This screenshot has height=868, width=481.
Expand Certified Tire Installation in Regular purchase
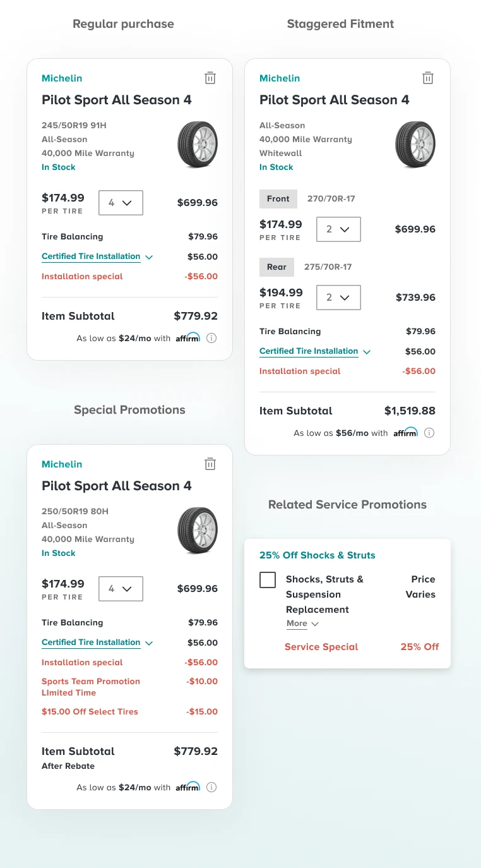(x=97, y=256)
